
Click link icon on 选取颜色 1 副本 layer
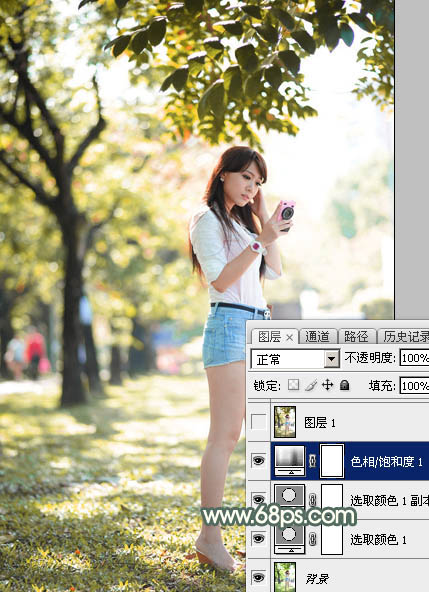[312, 500]
